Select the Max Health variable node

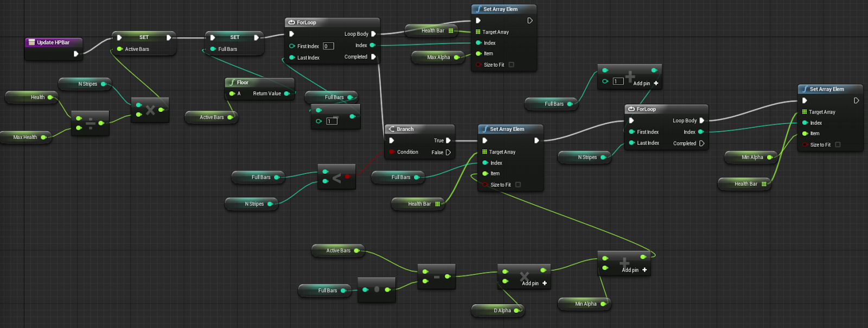coord(25,137)
